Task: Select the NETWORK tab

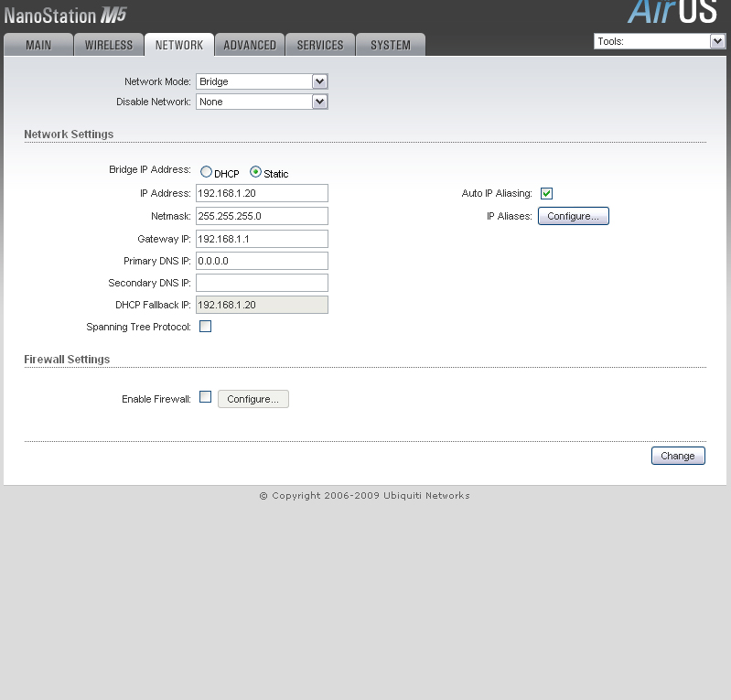Action: tap(179, 45)
